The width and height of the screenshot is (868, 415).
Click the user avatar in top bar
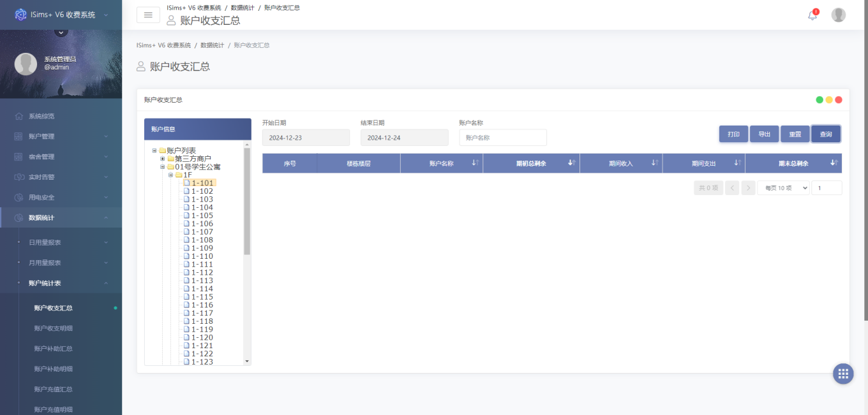point(839,15)
